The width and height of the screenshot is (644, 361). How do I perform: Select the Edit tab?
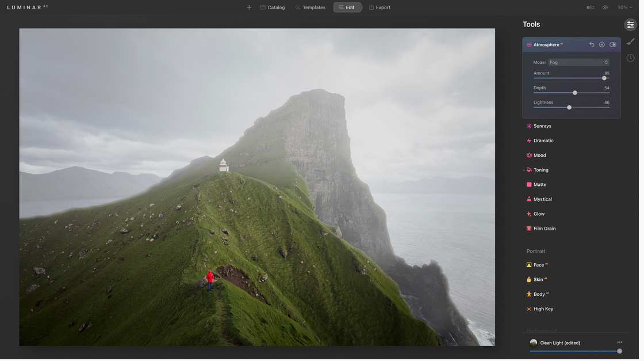pyautogui.click(x=347, y=7)
